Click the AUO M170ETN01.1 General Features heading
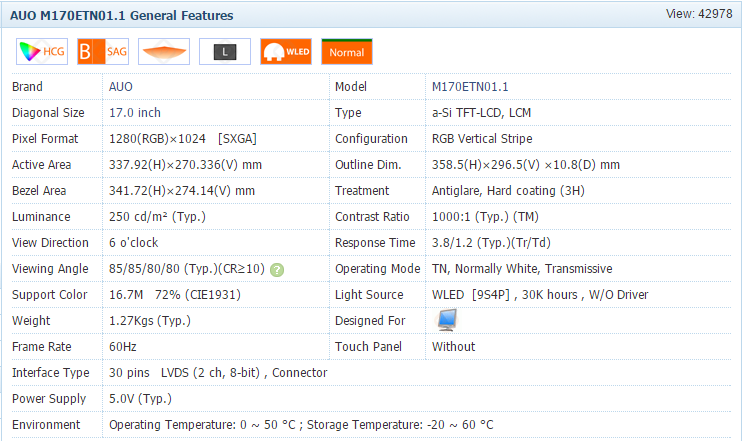This screenshot has height=441, width=744. point(122,16)
